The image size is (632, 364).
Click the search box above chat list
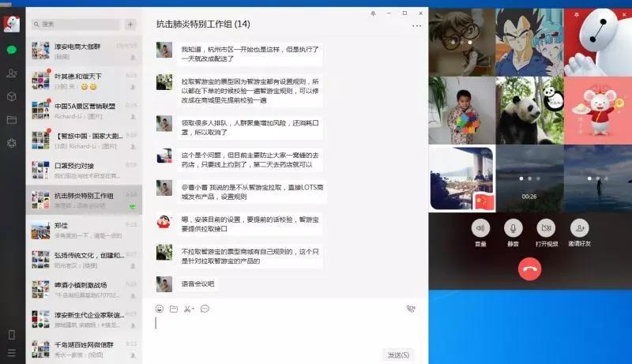coord(76,24)
